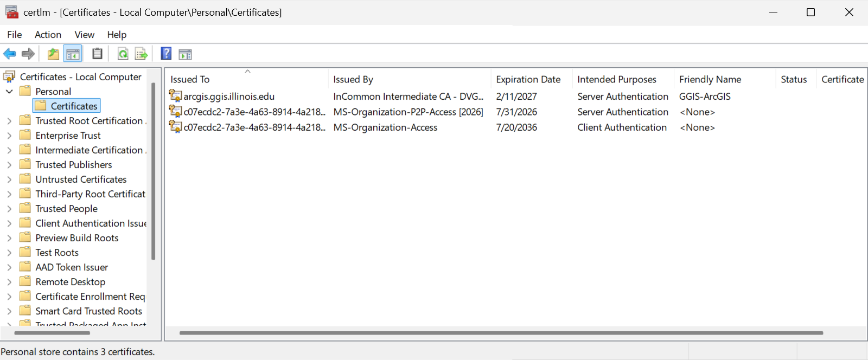
Task: Click the vertical scrollbar of tree pane
Action: 153,171
